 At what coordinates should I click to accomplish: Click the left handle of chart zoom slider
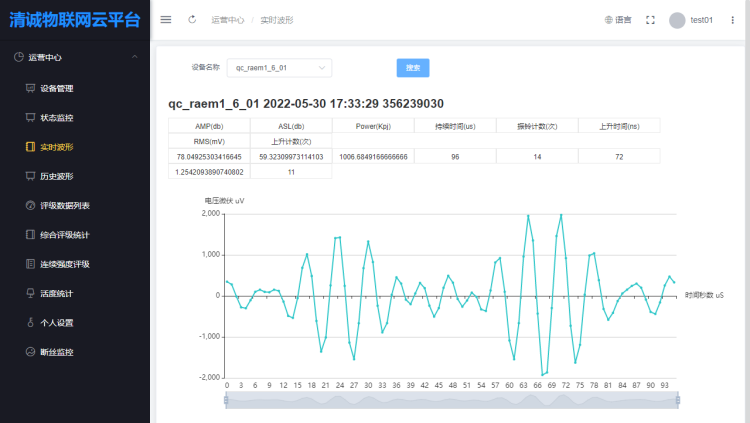226,400
